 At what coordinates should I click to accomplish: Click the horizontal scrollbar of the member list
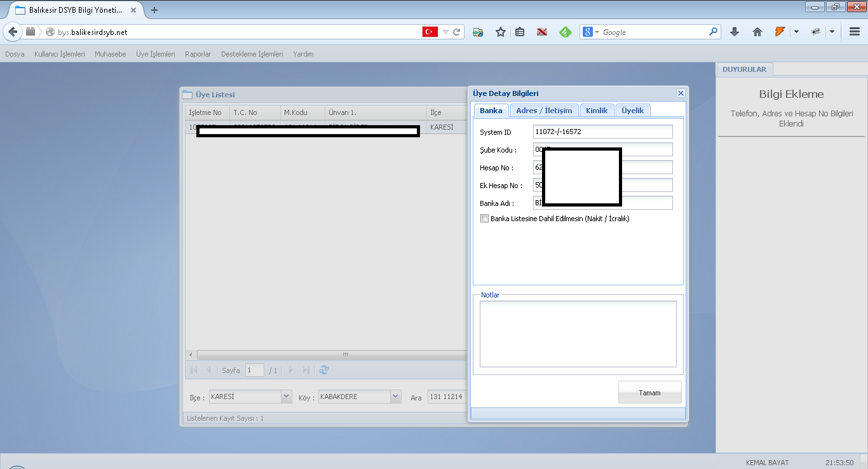[x=330, y=355]
